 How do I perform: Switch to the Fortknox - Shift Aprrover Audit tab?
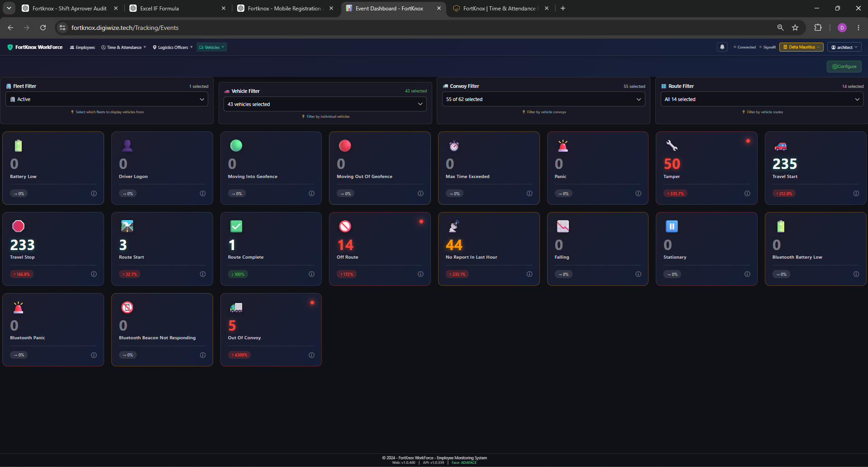(x=70, y=8)
